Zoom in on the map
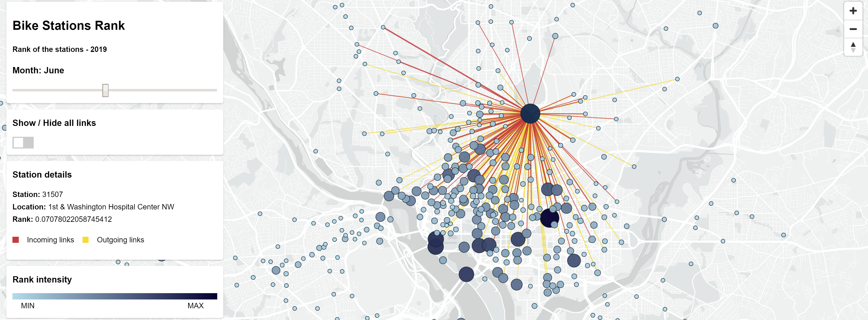 pos(853,11)
